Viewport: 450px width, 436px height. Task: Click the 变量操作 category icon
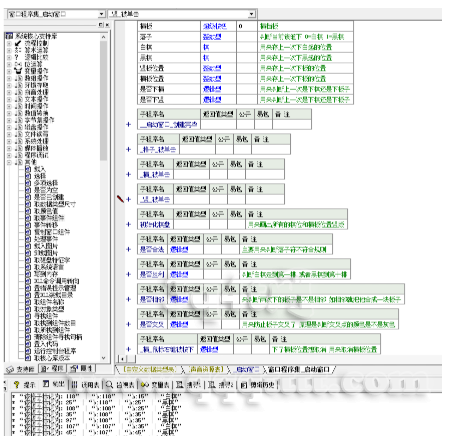click(x=18, y=71)
